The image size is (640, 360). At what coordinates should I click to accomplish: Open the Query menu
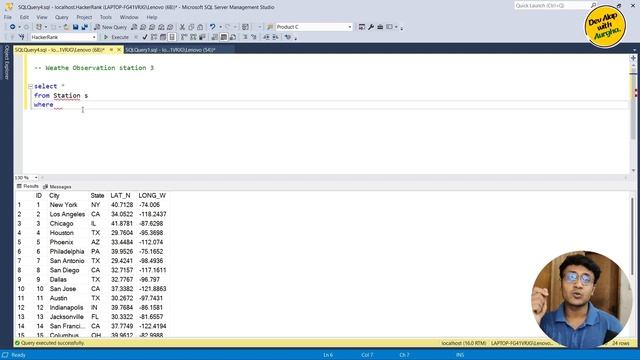pyautogui.click(x=62, y=17)
